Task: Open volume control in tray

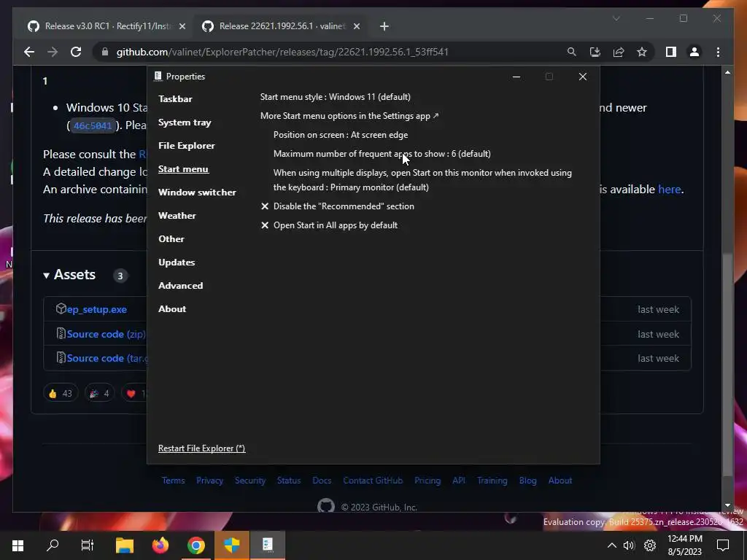Action: [x=630, y=545]
